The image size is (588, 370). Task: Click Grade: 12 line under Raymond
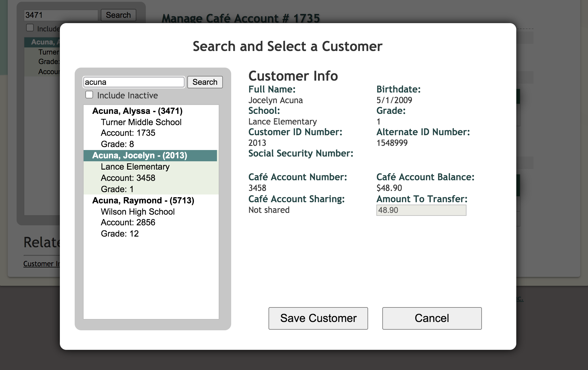pos(120,234)
